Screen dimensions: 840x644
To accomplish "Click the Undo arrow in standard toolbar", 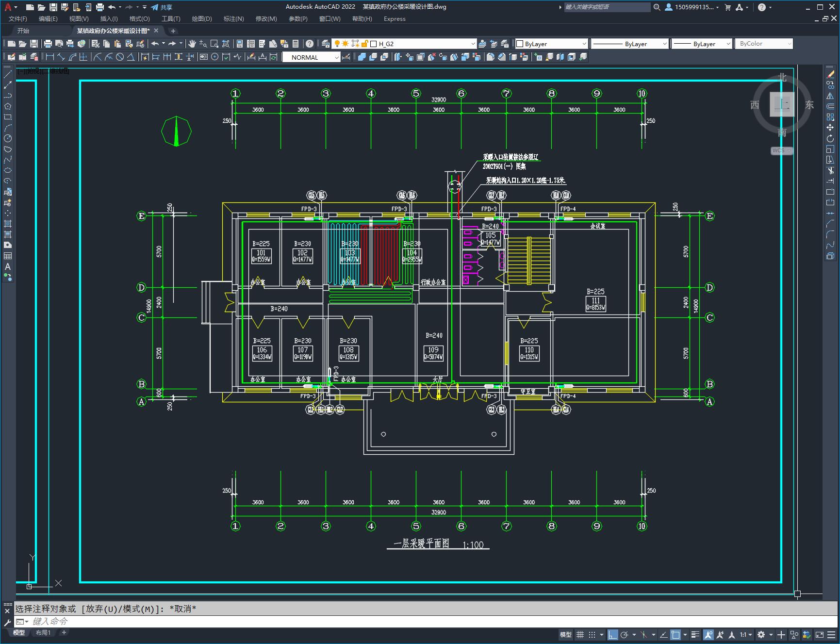I will [x=155, y=44].
